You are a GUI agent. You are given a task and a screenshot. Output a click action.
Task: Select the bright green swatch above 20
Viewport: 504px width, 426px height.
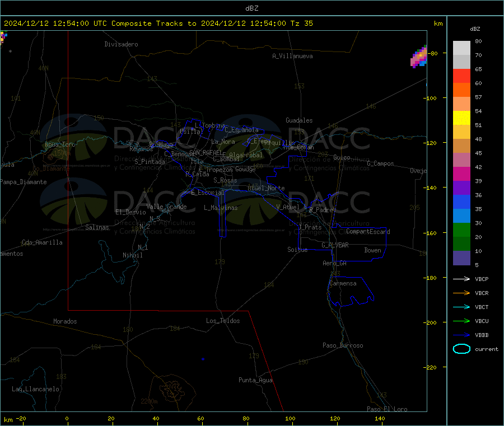461,230
